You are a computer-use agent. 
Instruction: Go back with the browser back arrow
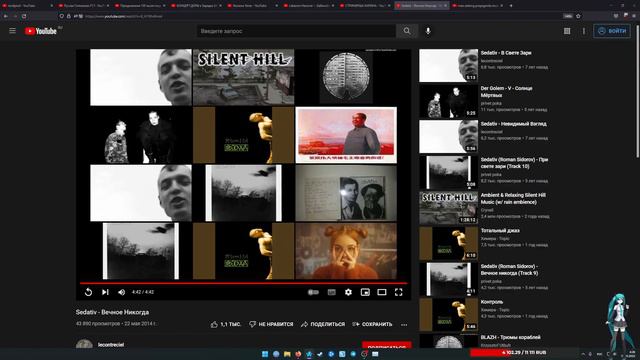click(x=6, y=16)
